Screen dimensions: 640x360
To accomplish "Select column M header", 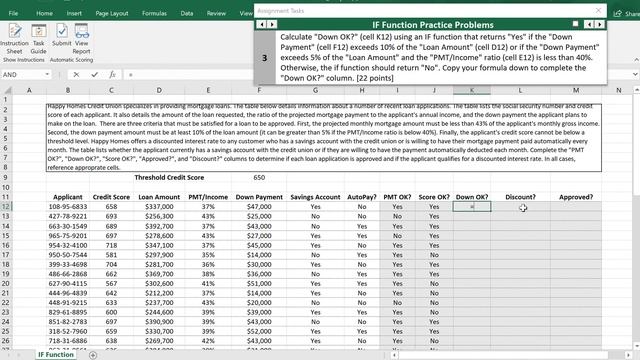I will (576, 90).
